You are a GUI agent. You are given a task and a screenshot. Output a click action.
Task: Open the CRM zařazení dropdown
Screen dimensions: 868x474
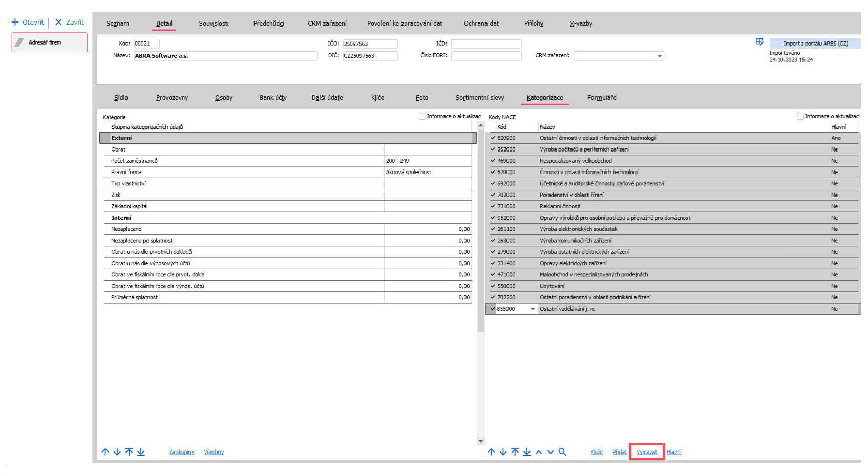pyautogui.click(x=659, y=56)
